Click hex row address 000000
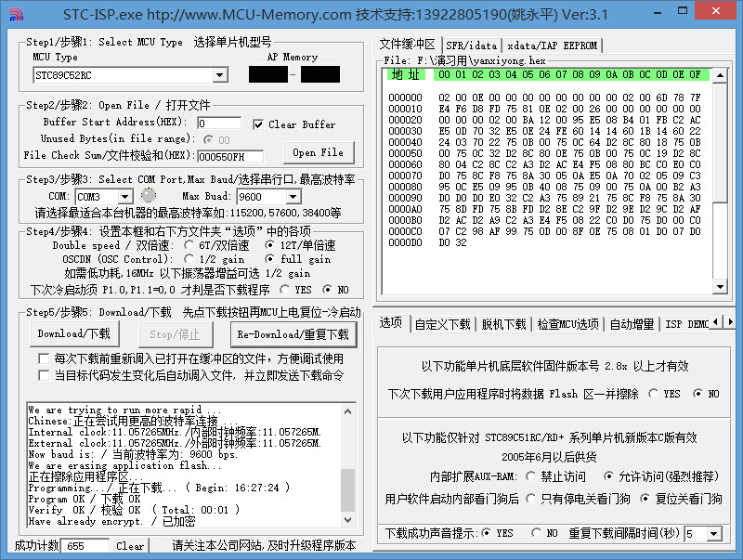This screenshot has width=743, height=560. [x=405, y=98]
